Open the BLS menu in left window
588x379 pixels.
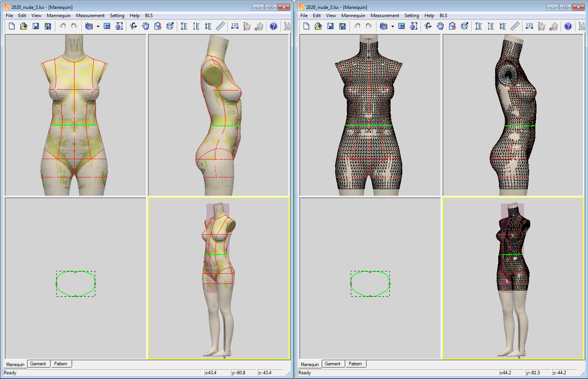pos(149,16)
